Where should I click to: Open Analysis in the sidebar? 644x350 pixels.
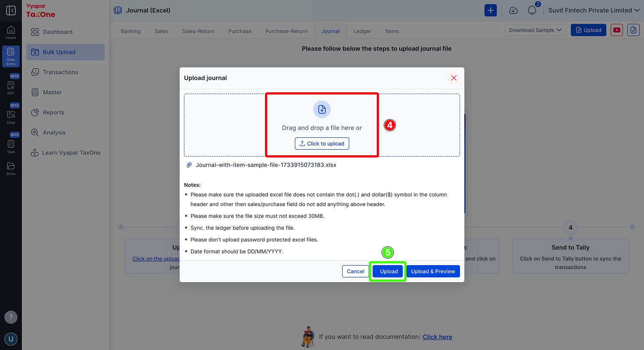point(65,133)
